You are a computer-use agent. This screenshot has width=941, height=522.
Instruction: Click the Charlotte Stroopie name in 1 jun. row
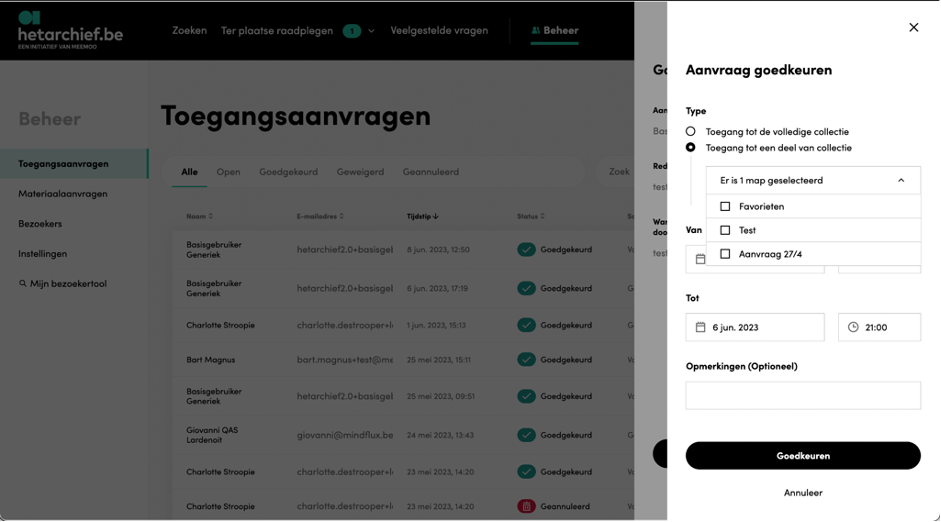coord(220,325)
